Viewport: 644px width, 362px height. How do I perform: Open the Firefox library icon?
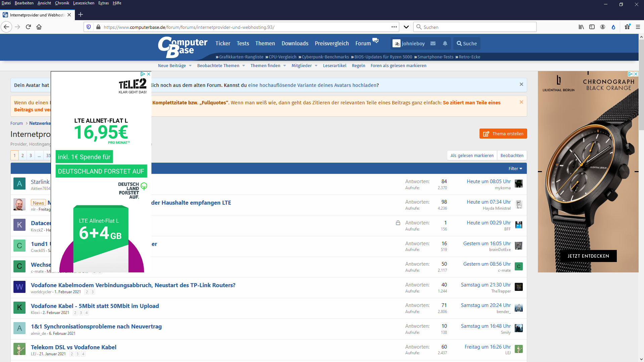click(581, 27)
